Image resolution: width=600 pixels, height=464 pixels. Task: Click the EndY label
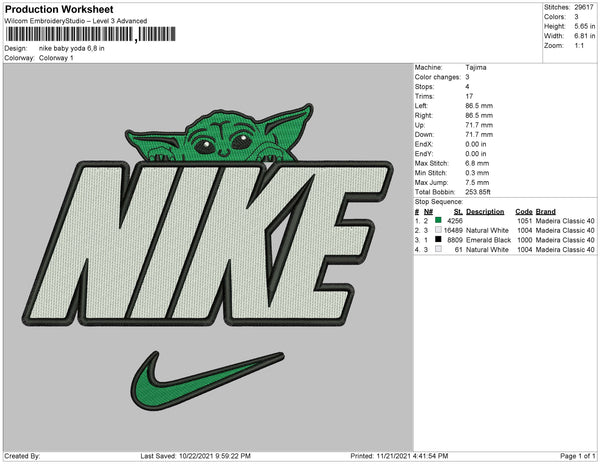coord(424,154)
